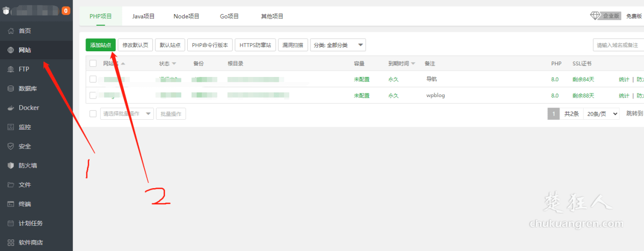Image resolution: width=644 pixels, height=251 pixels.
Task: Open the scheduled tasks calendar icon
Action: (x=11, y=223)
